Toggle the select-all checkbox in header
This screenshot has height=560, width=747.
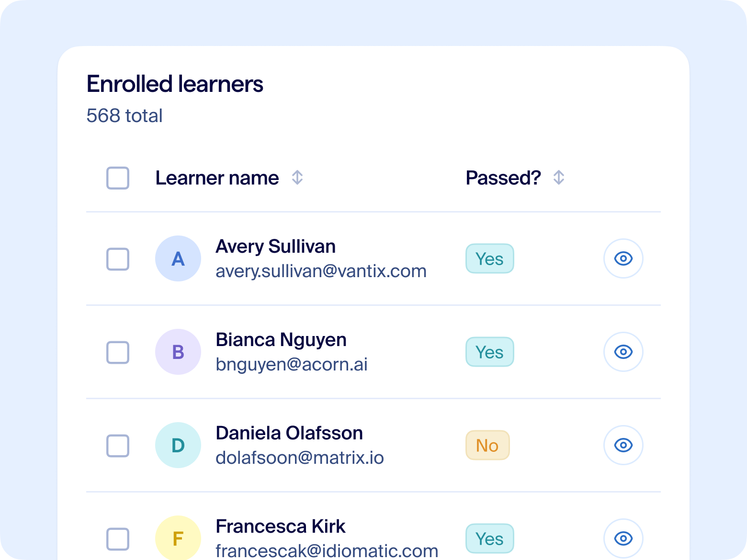tap(118, 178)
